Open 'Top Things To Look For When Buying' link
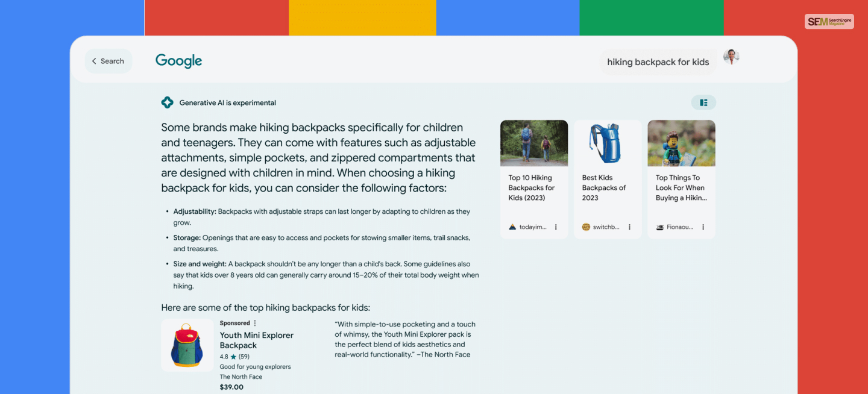The width and height of the screenshot is (868, 394). 681,187
